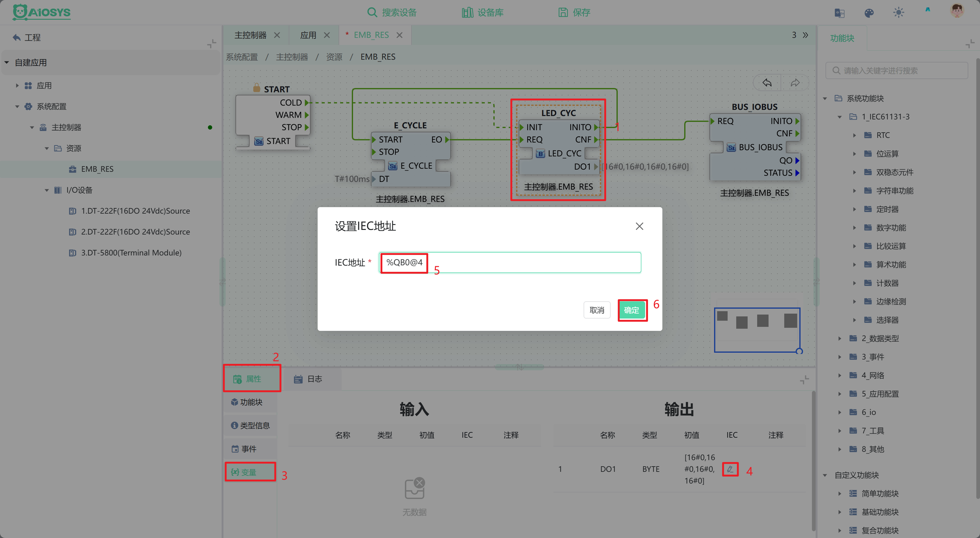Collapse the 资源 tree node
This screenshot has width=980, height=538.
coord(47,148)
